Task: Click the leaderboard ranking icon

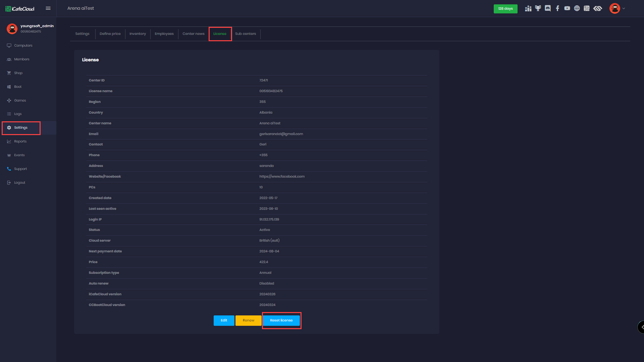Action: tap(528, 8)
